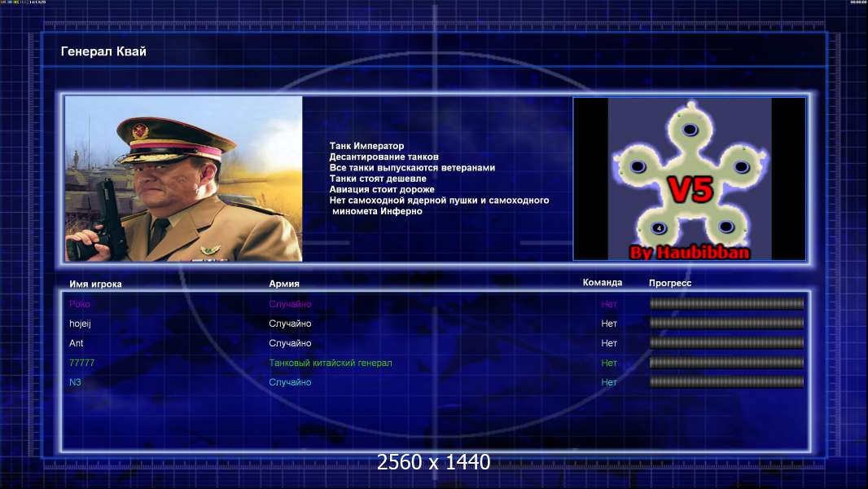This screenshot has height=489, width=868.
Task: Click the red V5 logo on map
Action: pyautogui.click(x=690, y=190)
